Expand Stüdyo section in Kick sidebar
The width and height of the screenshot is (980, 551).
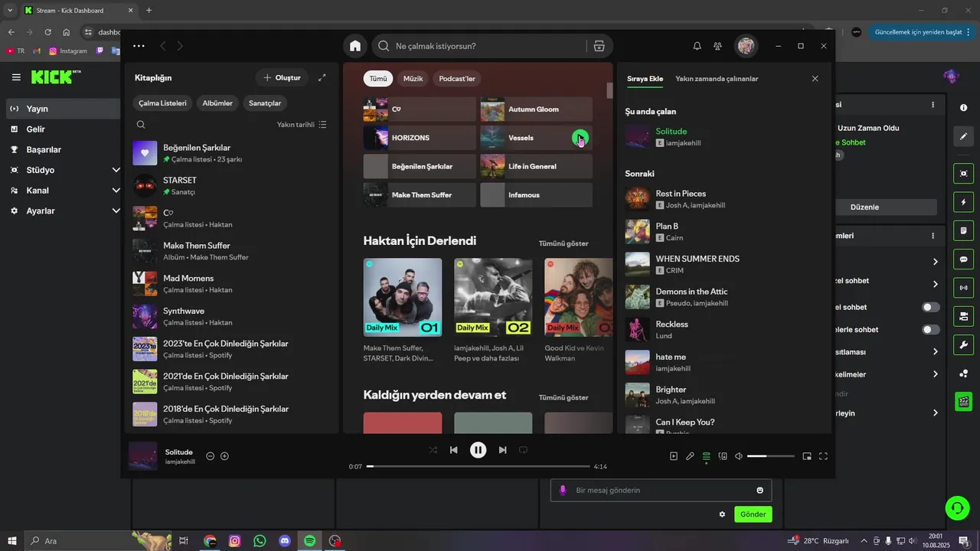coord(116,170)
